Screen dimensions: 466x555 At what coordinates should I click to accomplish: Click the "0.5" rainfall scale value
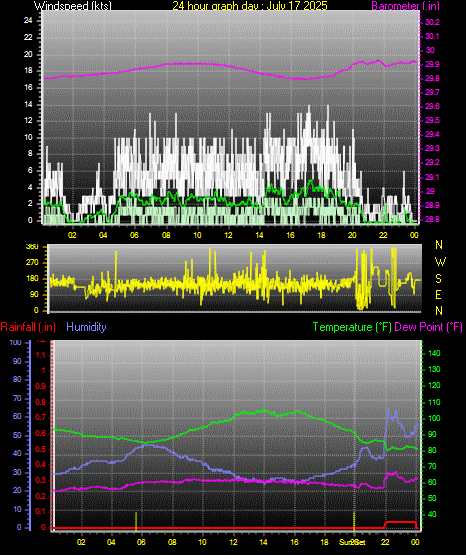pyautogui.click(x=41, y=450)
